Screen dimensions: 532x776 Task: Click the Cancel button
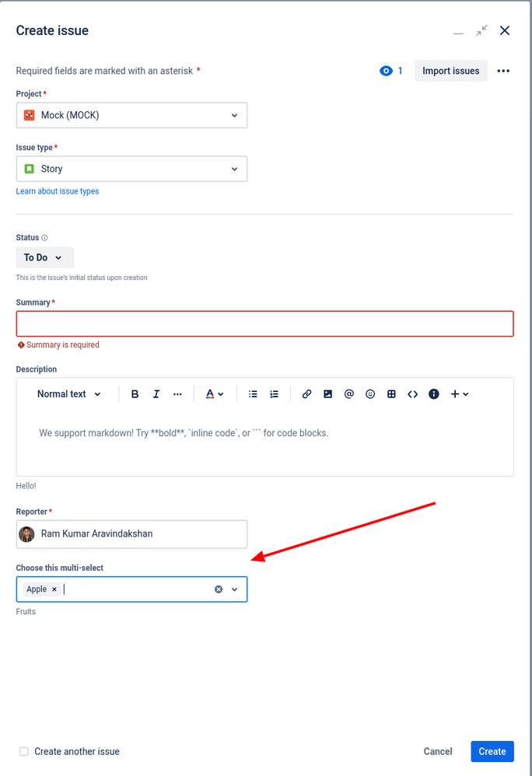438,751
